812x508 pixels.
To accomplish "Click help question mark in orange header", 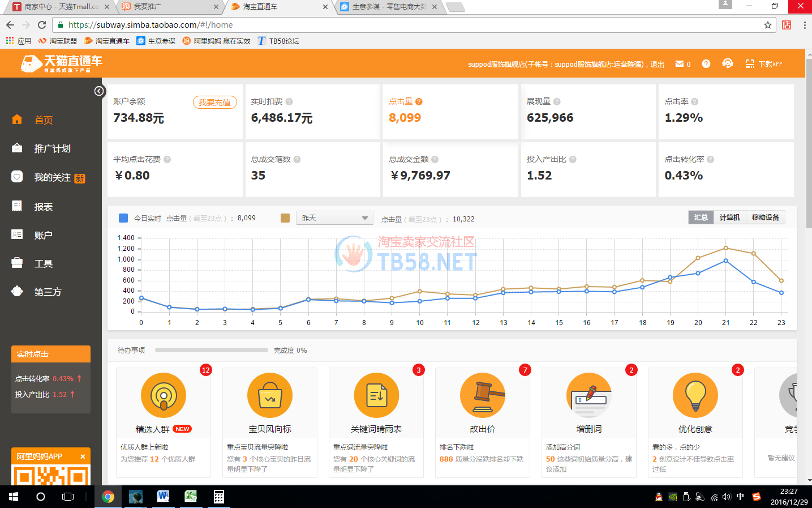I will [x=706, y=64].
